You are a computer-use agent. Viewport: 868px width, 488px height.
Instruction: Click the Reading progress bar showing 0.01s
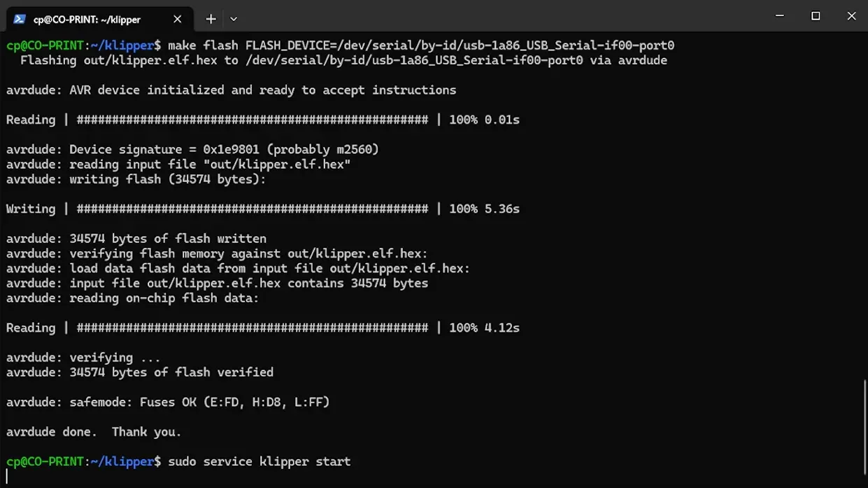(x=263, y=120)
